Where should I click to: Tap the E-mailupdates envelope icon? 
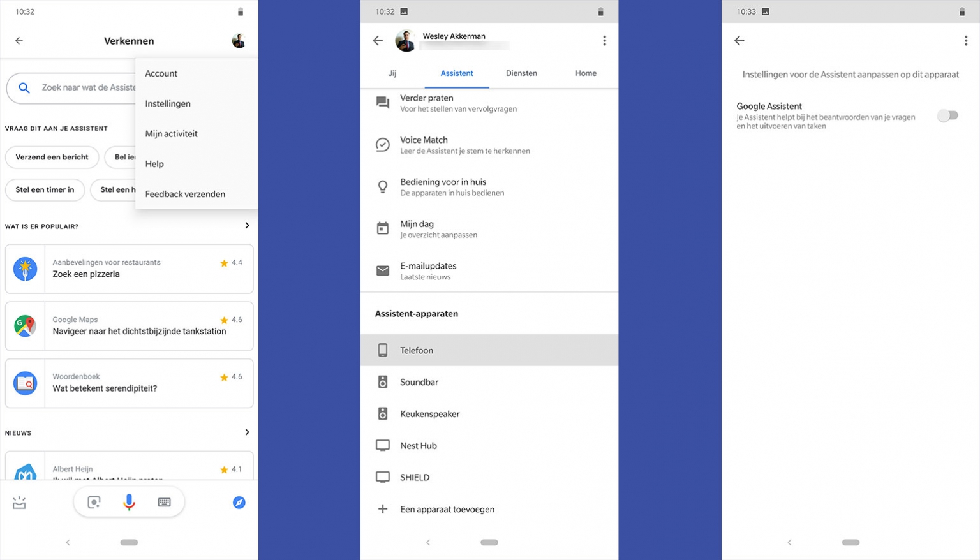(x=383, y=270)
